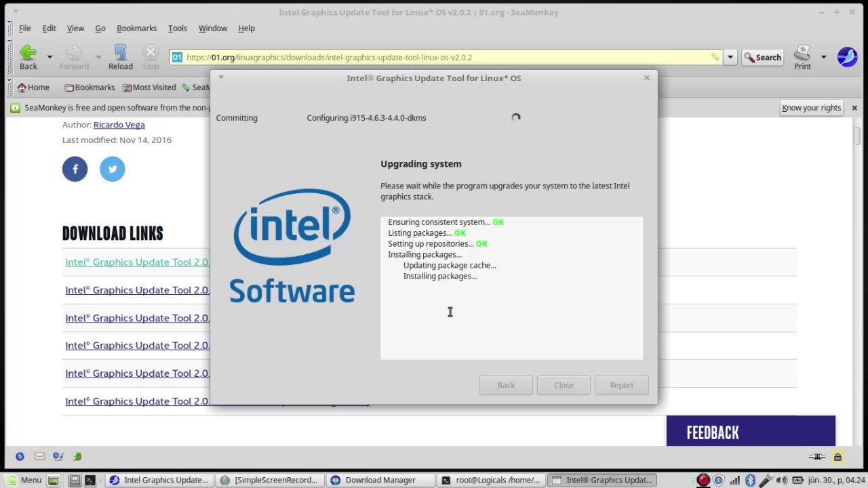Open the Mail envelope icon in the status bar

pos(39,457)
